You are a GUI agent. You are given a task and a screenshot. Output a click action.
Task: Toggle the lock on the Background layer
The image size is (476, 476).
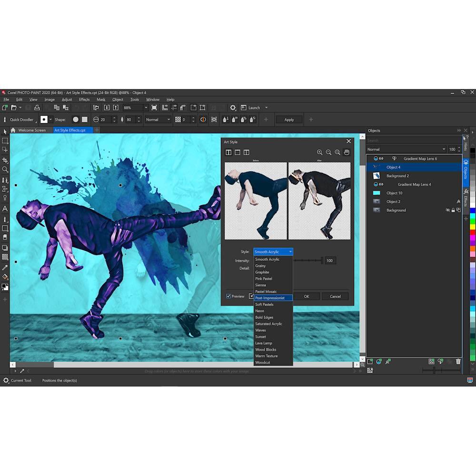tap(453, 210)
